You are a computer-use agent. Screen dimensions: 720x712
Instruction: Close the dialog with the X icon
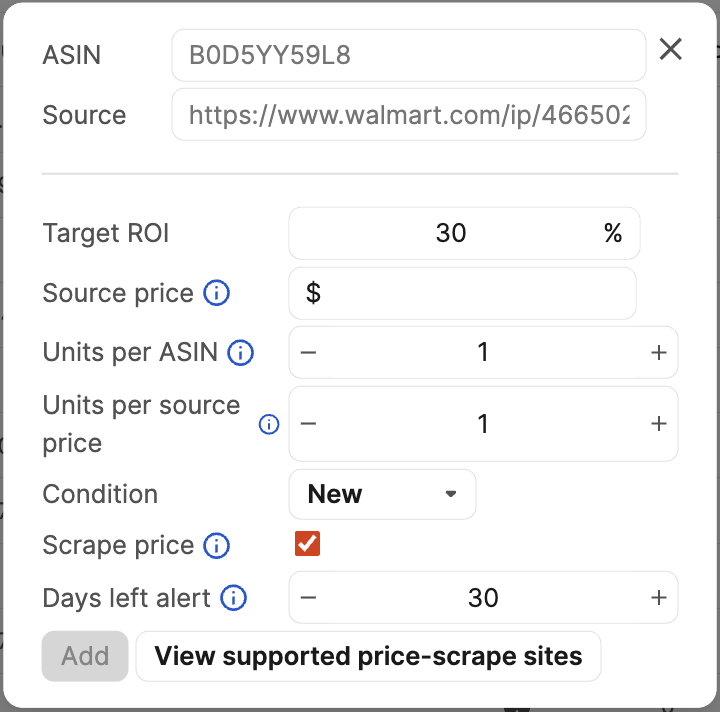670,49
